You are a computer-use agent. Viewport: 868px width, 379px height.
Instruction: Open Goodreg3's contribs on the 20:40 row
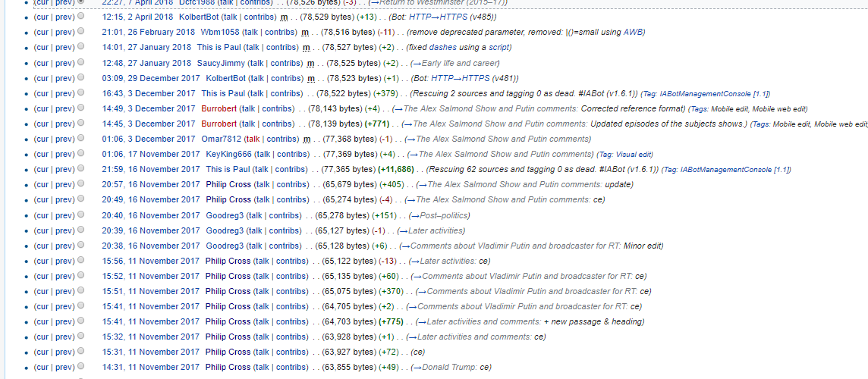(x=285, y=215)
